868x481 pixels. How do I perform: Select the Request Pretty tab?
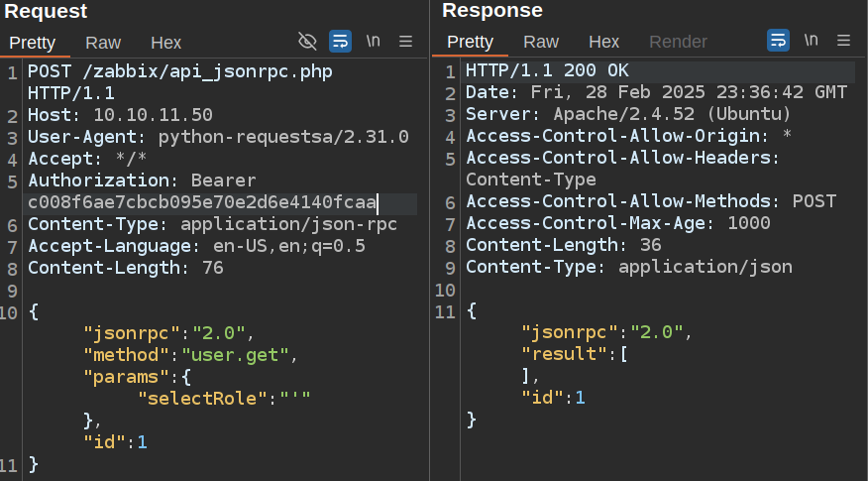[33, 43]
